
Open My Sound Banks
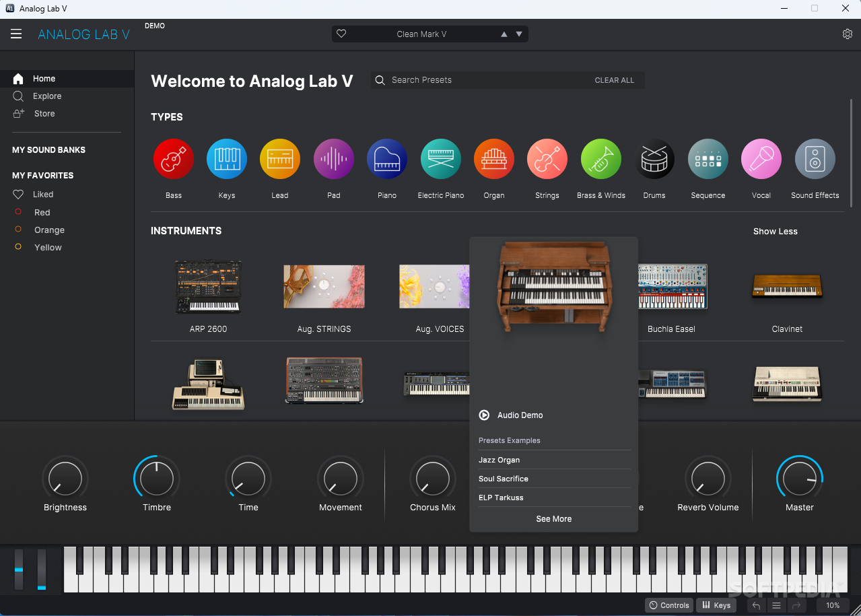tap(48, 150)
